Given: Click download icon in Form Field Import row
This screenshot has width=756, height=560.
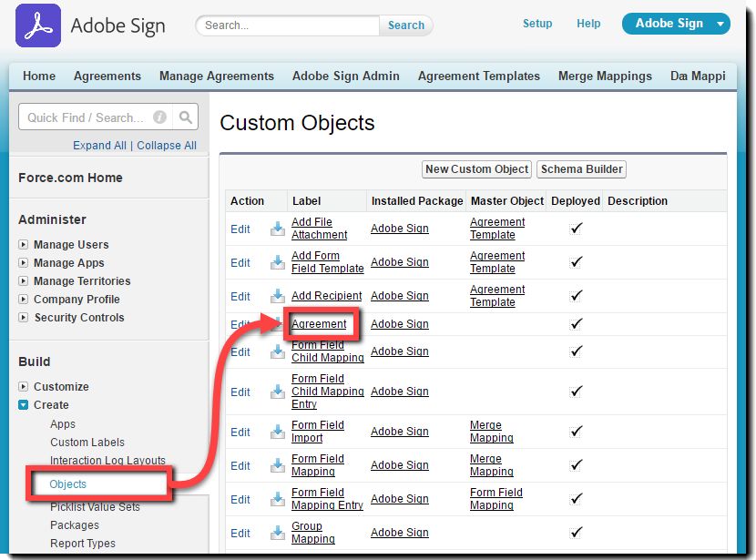Looking at the screenshot, I should click(x=277, y=432).
